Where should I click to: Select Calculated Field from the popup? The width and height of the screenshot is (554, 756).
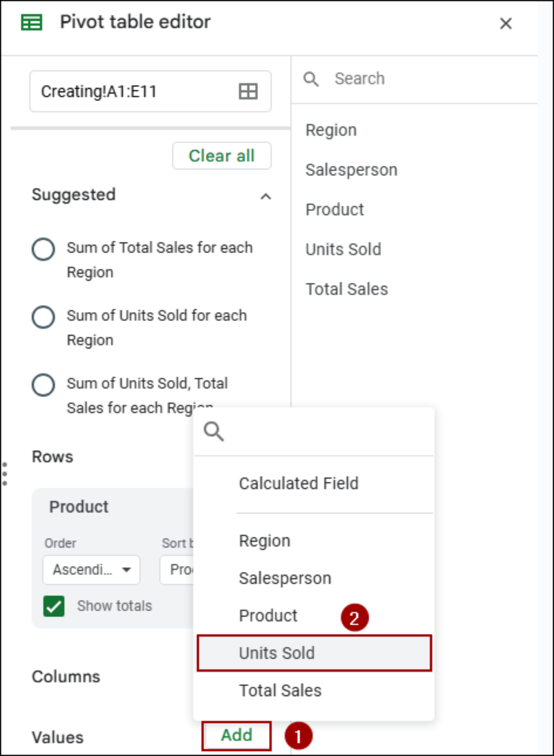(x=298, y=483)
